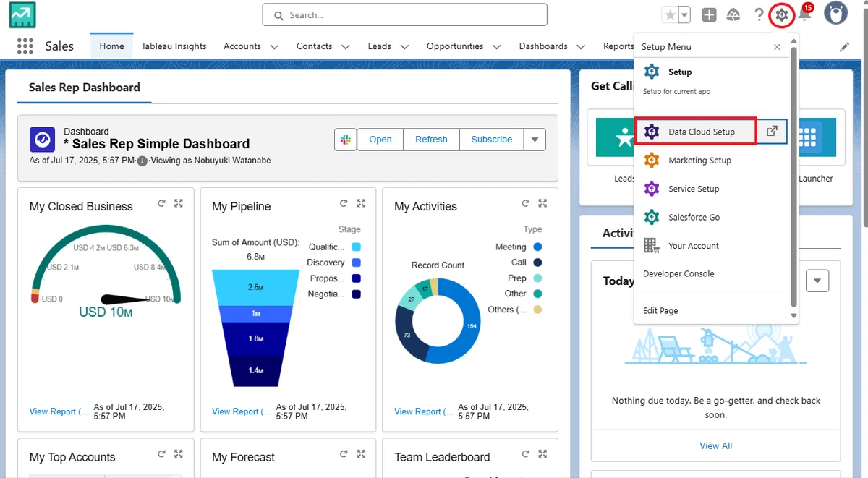Expand the My Forecast component
Image resolution: width=868 pixels, height=478 pixels.
(361, 454)
